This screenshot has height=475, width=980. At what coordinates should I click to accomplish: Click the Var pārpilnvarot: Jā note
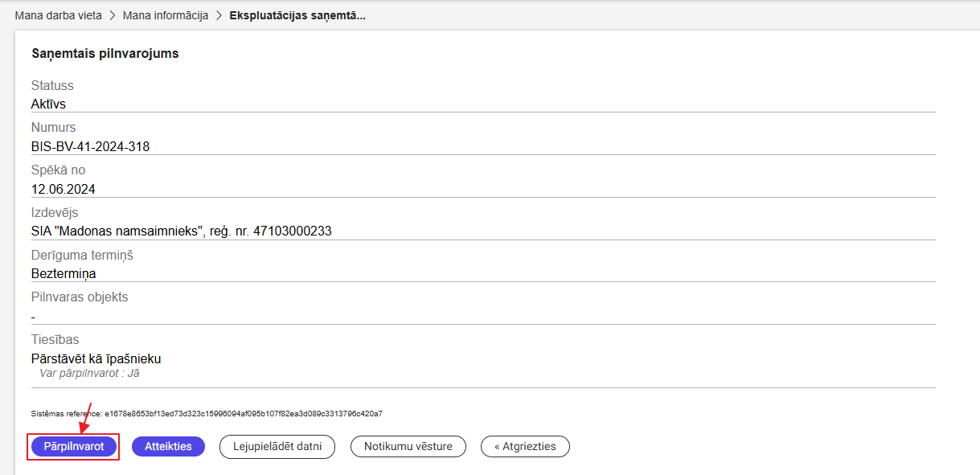click(x=89, y=373)
